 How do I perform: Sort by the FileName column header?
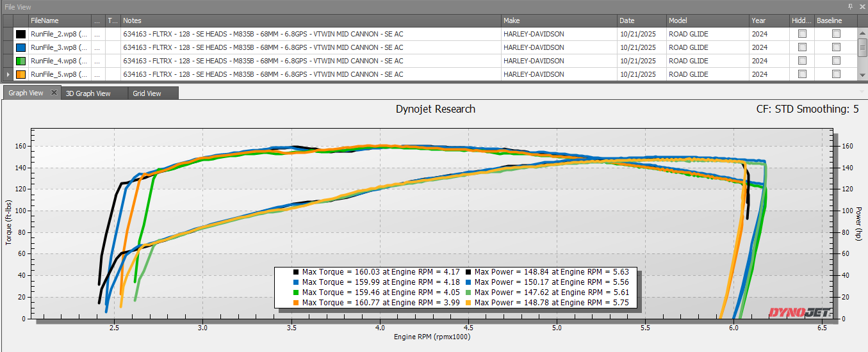(x=60, y=20)
